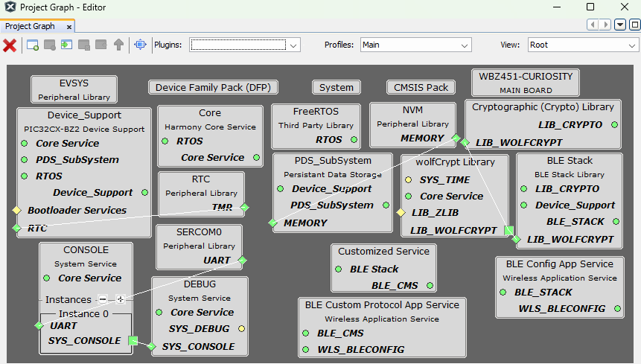
Task: Click the yellow circle beside SYS_TIME
Action: [x=409, y=179]
